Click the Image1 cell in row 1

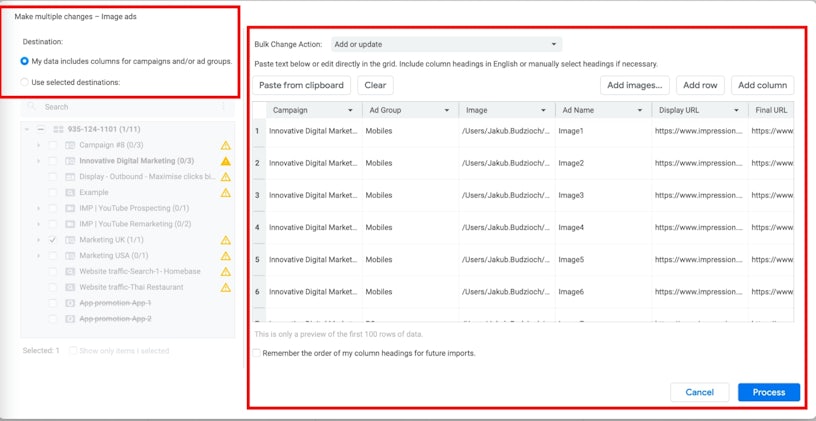click(602, 130)
